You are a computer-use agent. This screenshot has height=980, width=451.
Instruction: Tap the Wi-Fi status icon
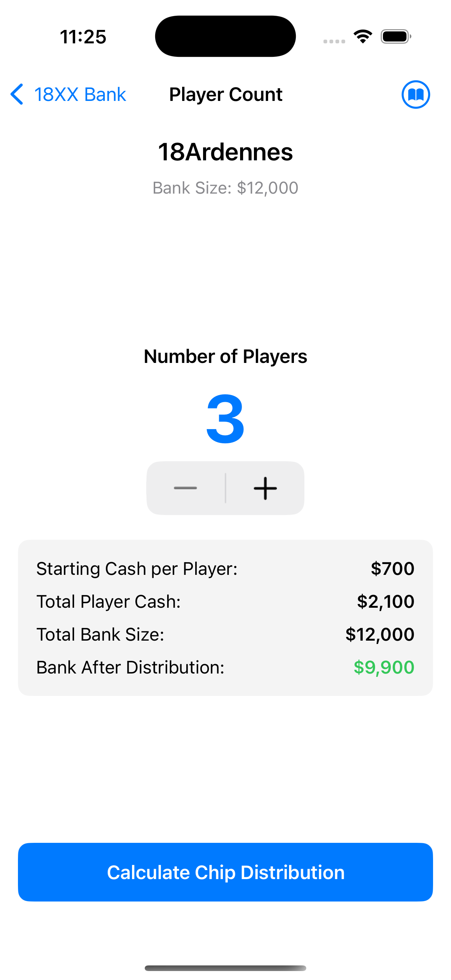(363, 37)
